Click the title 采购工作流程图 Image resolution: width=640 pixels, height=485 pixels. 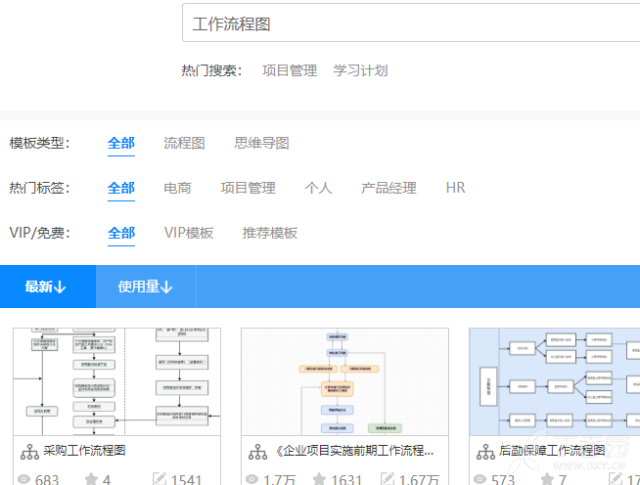point(84,451)
